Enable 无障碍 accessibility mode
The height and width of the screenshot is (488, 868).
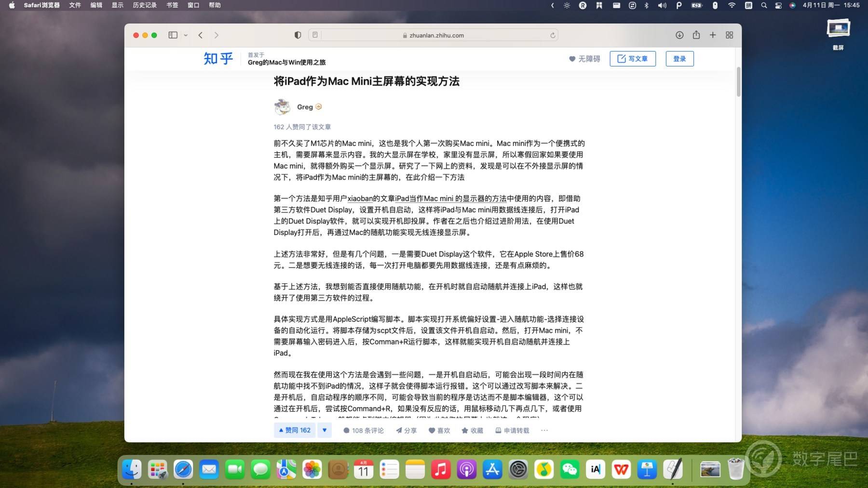click(x=584, y=59)
